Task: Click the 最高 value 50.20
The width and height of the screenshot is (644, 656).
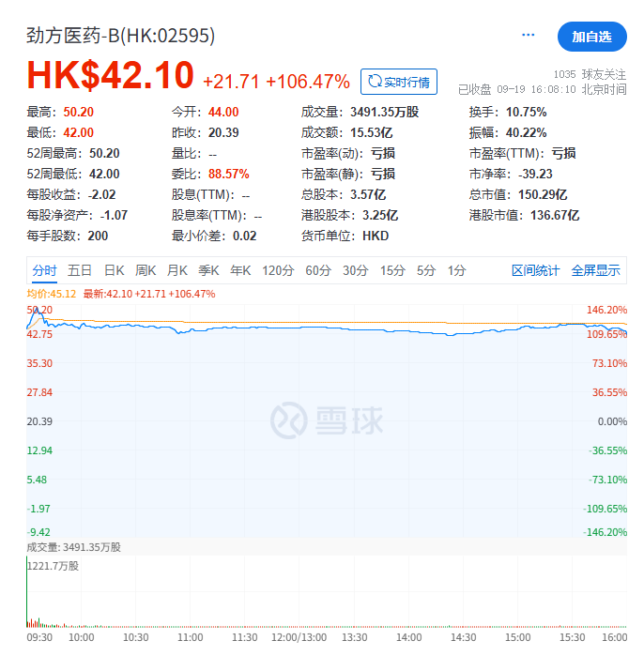Action: [79, 112]
